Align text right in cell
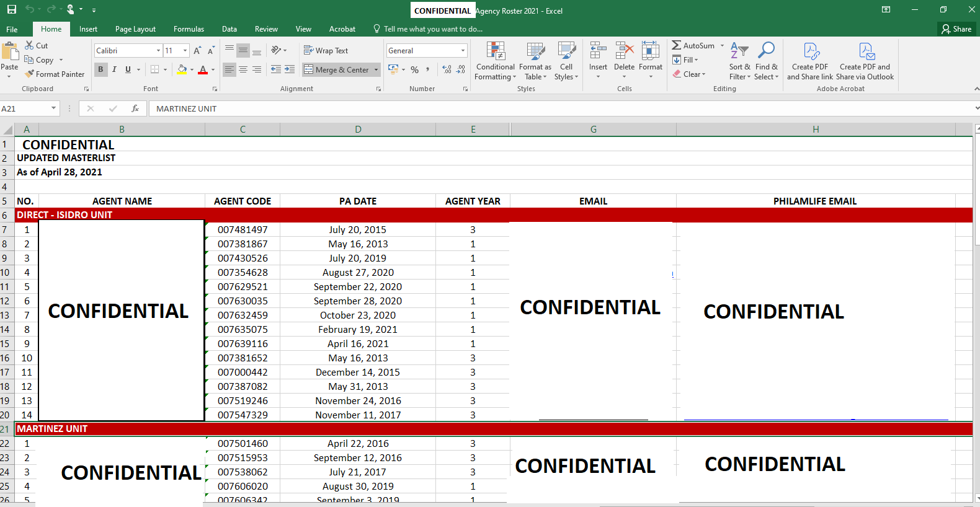Image resolution: width=980 pixels, height=507 pixels. pyautogui.click(x=257, y=69)
